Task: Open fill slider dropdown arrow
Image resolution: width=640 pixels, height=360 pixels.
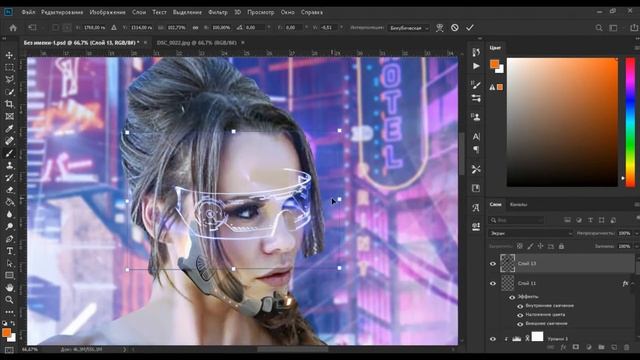Action: point(636,247)
